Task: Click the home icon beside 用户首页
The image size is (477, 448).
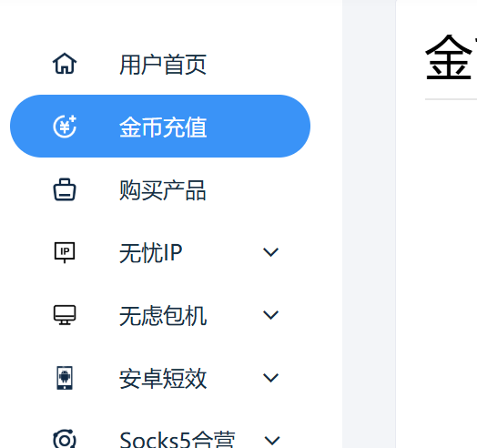Action: 65,64
